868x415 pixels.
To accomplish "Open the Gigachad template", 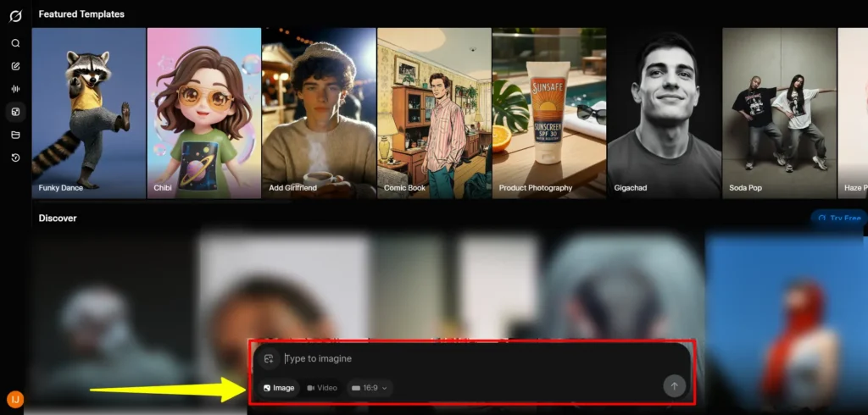I will 665,113.
